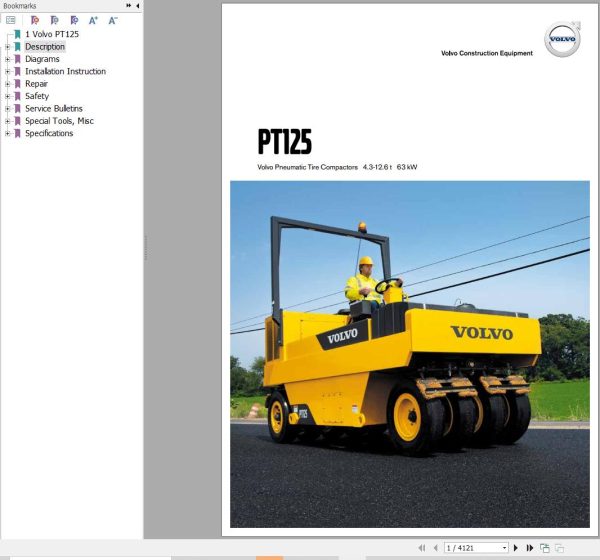This screenshot has height=560, width=600.
Task: Open the 1 Volvo PT125 bookmark
Action: [52, 34]
